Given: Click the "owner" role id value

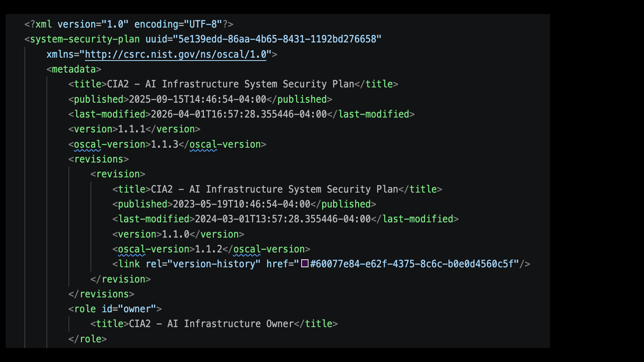Looking at the screenshot, I should coord(137,309).
